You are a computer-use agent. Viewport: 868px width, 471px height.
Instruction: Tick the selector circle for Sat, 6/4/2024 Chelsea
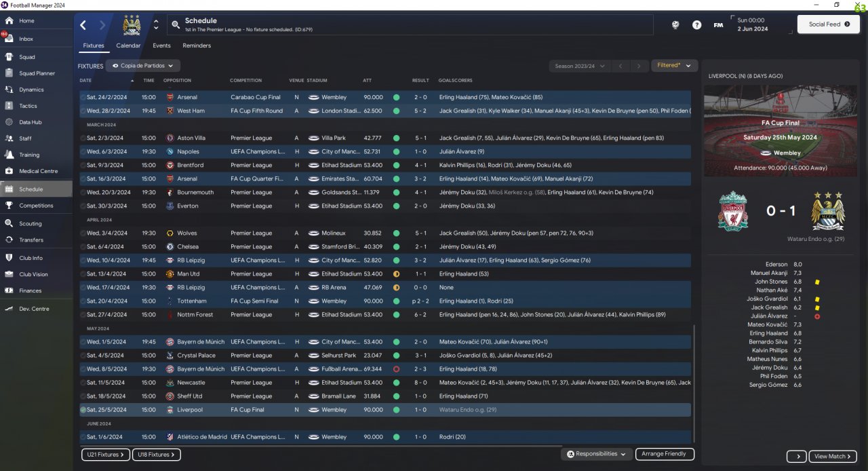coord(83,246)
